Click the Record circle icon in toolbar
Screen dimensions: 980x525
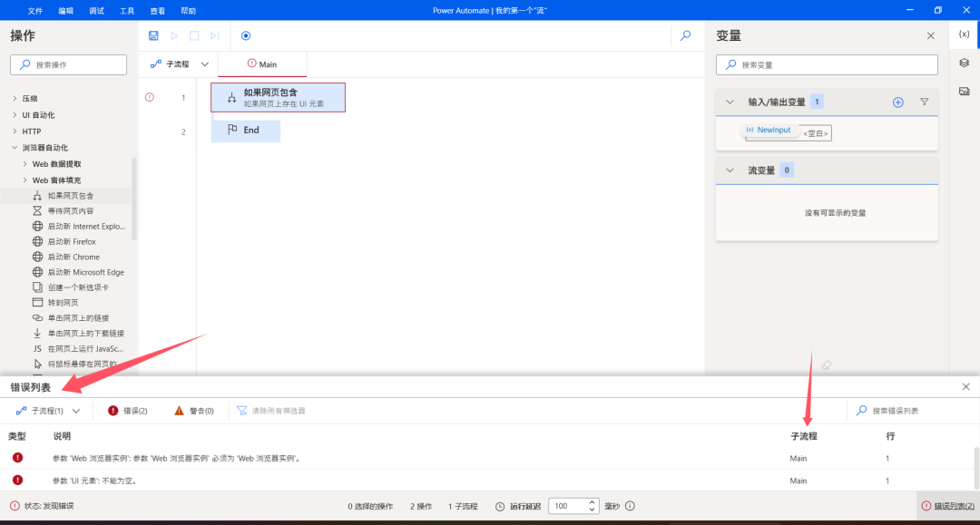click(246, 35)
